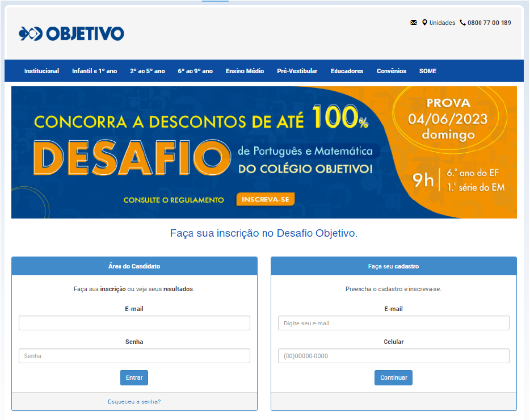530x420 pixels.
Task: Click the Unidades location pin icon
Action: pyautogui.click(x=424, y=23)
